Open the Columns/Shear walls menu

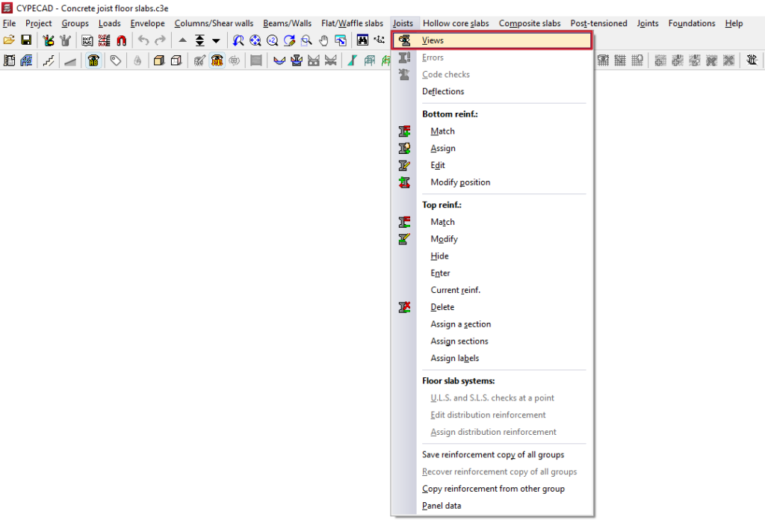point(214,23)
